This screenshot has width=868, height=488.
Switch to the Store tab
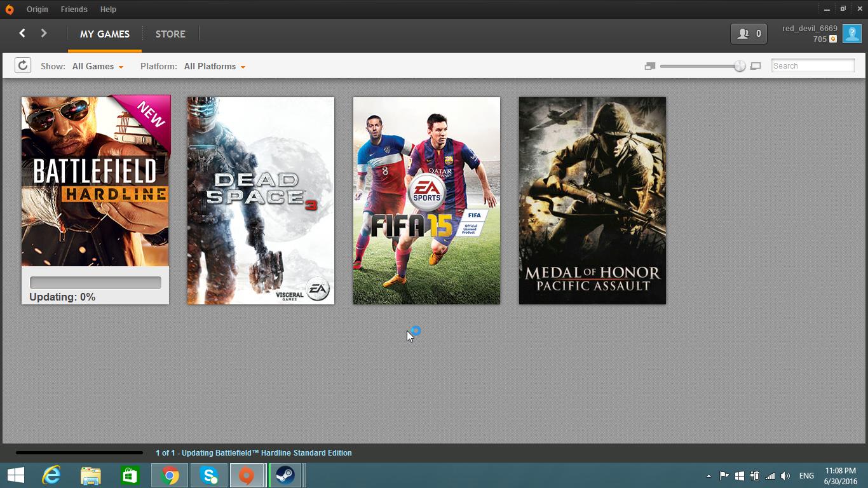click(x=170, y=34)
